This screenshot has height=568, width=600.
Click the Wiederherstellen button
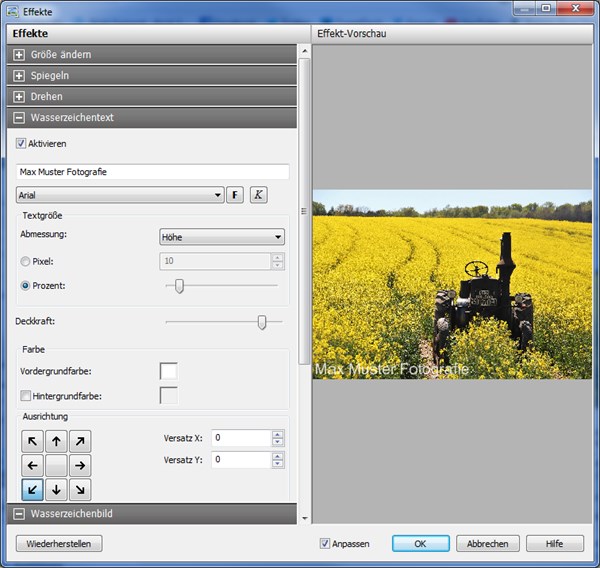coord(59,544)
